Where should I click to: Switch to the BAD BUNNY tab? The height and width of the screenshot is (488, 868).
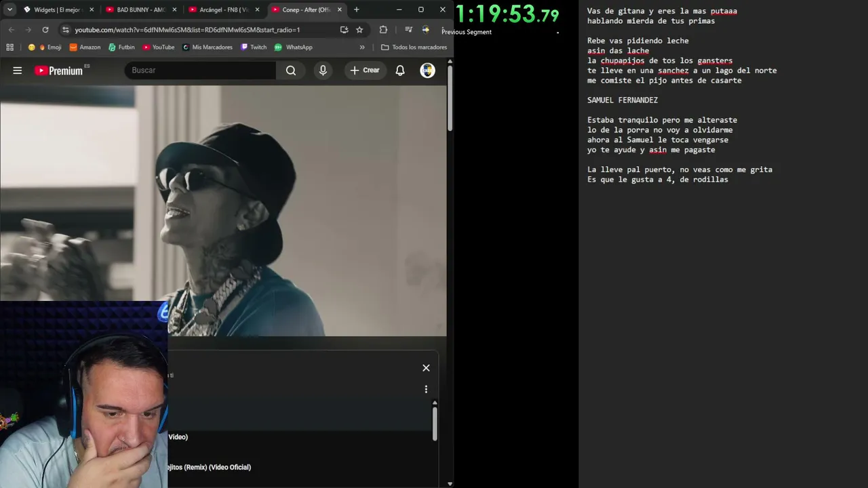click(x=140, y=9)
